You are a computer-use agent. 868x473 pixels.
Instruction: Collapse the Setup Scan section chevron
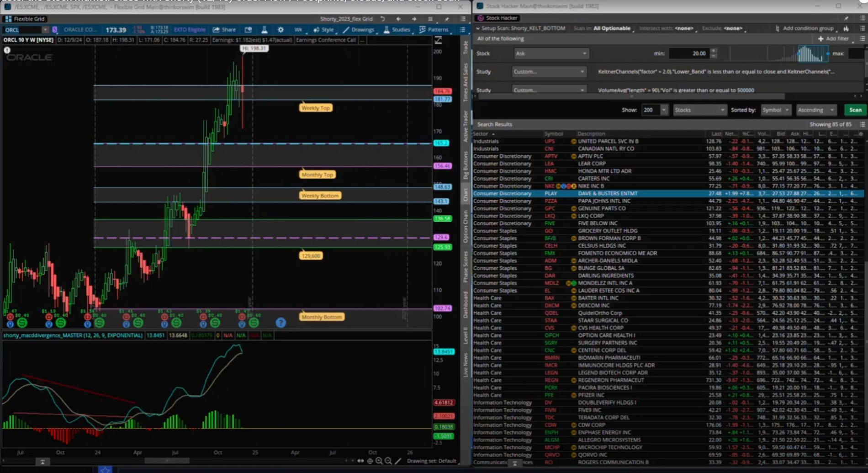click(x=478, y=28)
